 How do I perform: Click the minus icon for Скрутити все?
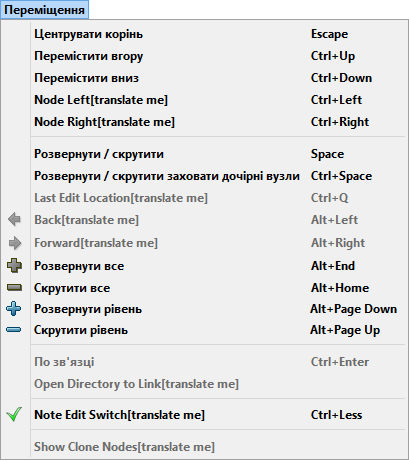click(x=14, y=288)
